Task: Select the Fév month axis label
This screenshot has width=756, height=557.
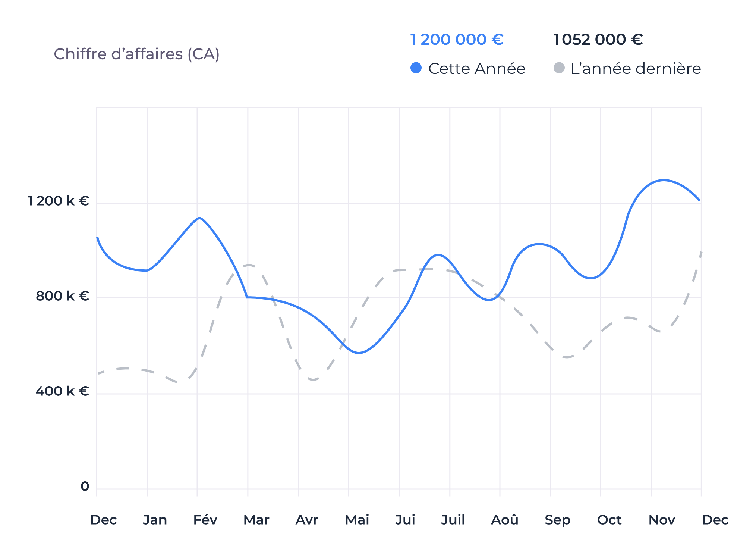Action: point(205,520)
